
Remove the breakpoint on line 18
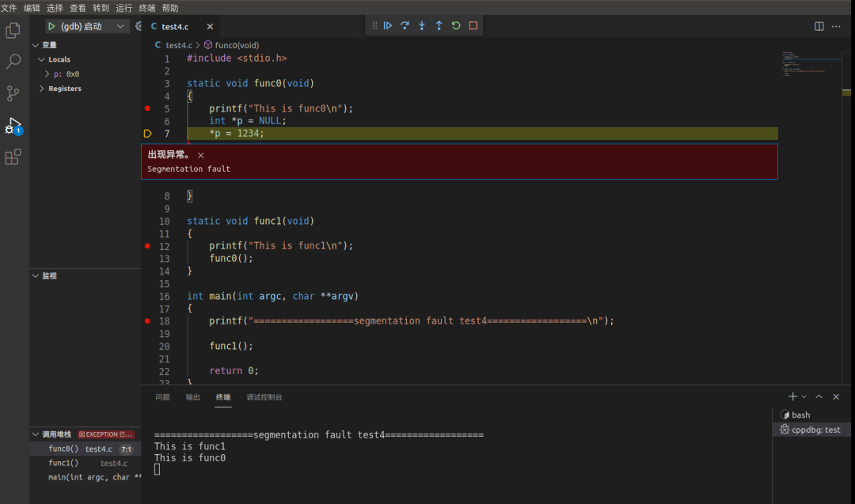[x=147, y=321]
